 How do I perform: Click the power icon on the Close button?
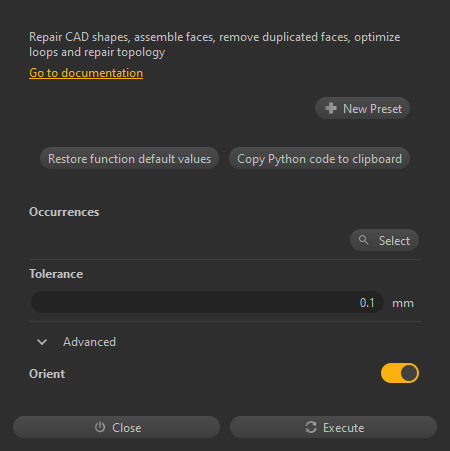pos(100,427)
